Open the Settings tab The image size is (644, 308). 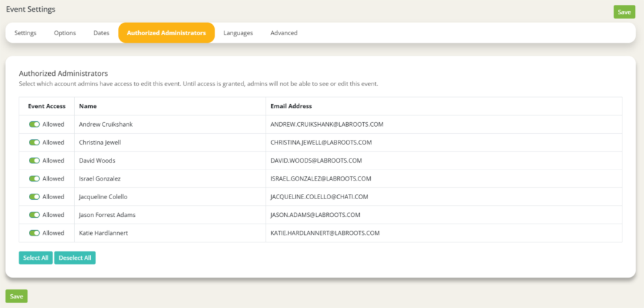coord(25,33)
